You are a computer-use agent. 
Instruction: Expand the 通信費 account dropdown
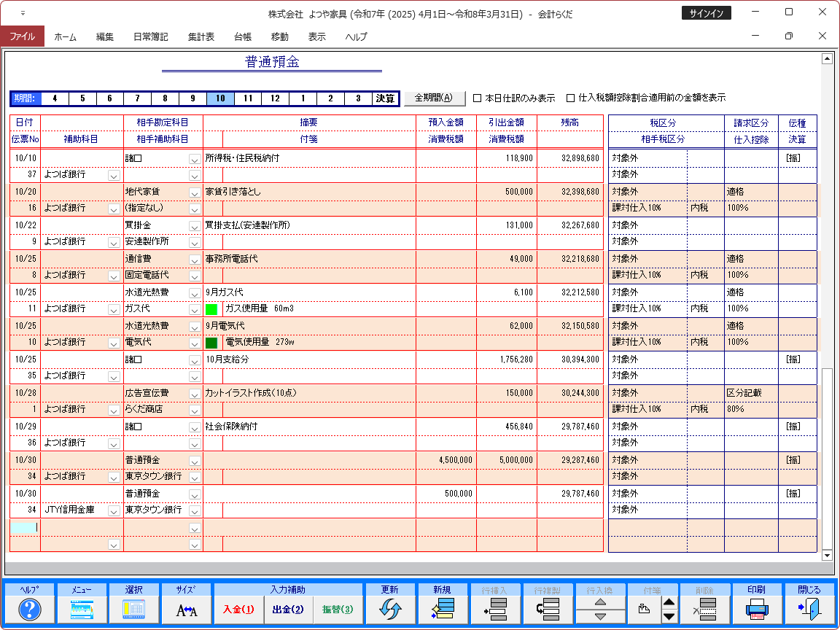coord(195,260)
